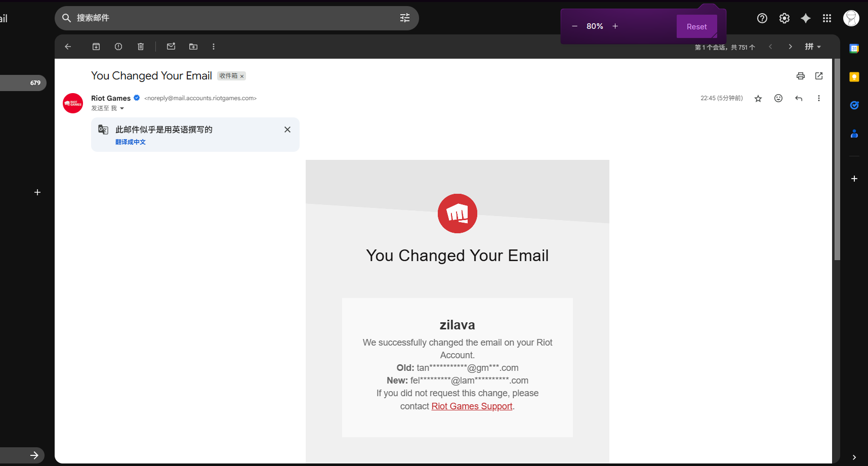
Task: Open advanced search filter options
Action: coord(405,18)
